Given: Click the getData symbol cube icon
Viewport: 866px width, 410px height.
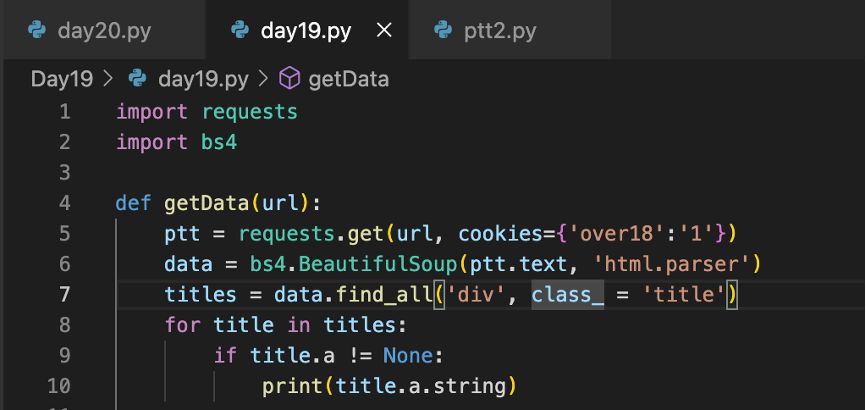Looking at the screenshot, I should point(289,79).
